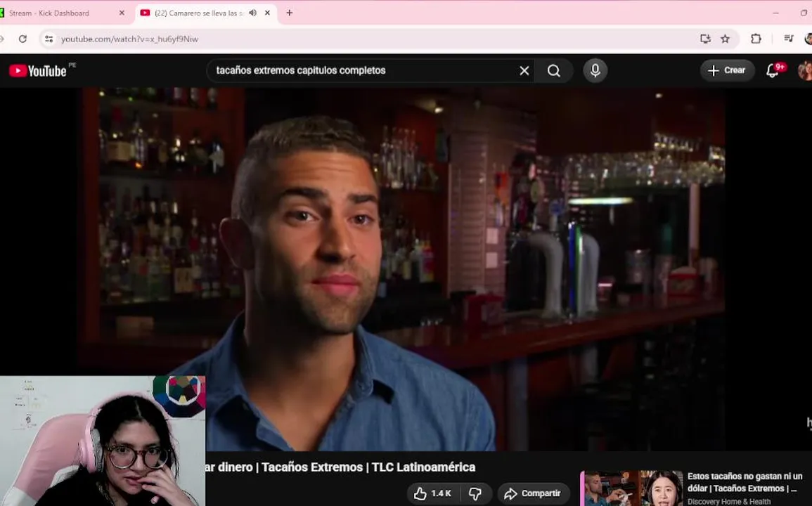Open the browser extensions puzzle icon
The width and height of the screenshot is (812, 506).
click(x=756, y=39)
